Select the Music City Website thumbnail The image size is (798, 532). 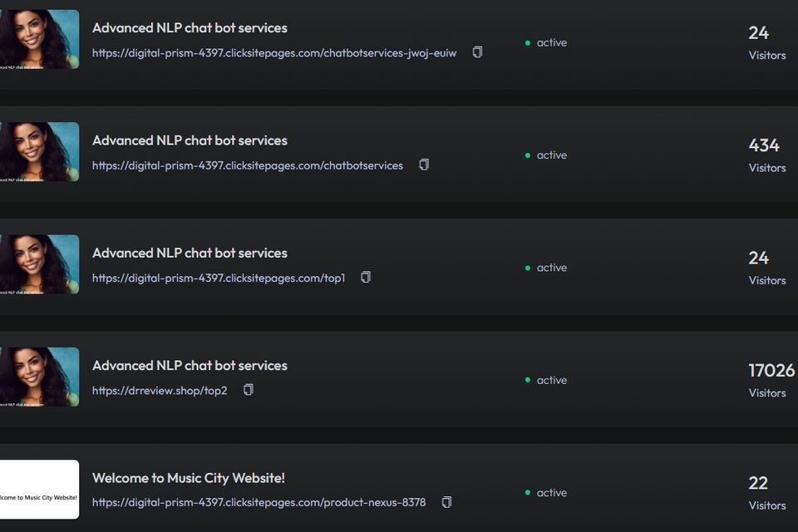click(x=39, y=490)
